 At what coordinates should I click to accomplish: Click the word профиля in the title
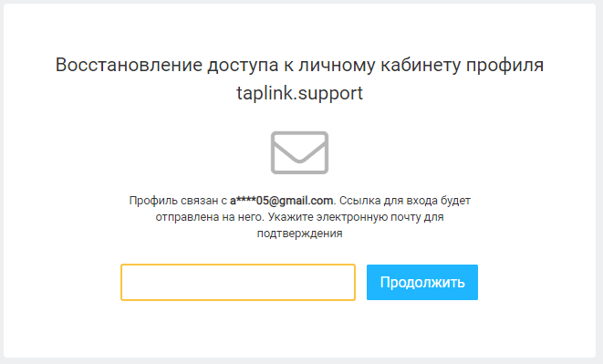pos(505,65)
